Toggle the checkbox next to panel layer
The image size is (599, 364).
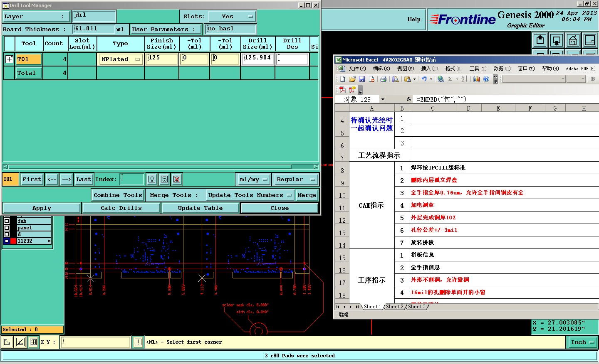(x=7, y=228)
